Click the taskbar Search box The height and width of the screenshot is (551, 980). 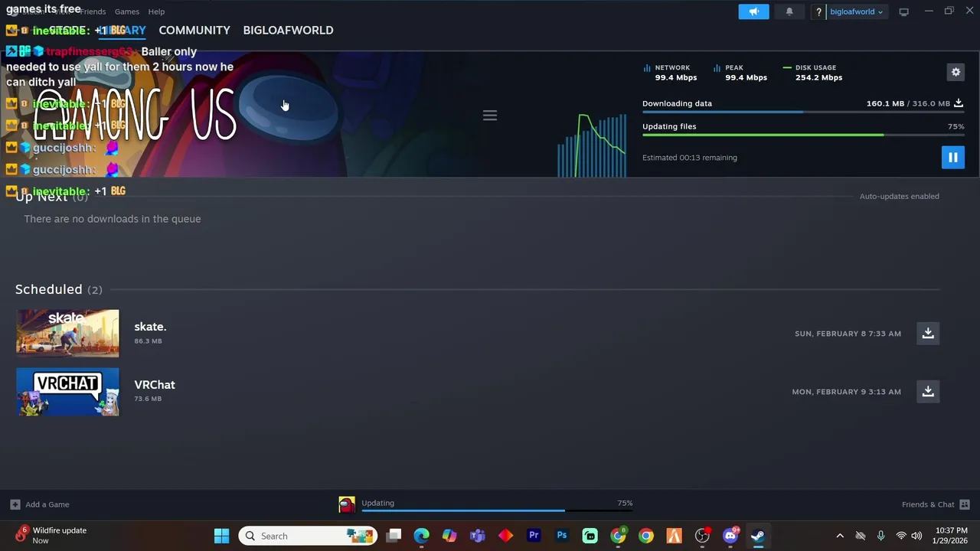point(308,536)
